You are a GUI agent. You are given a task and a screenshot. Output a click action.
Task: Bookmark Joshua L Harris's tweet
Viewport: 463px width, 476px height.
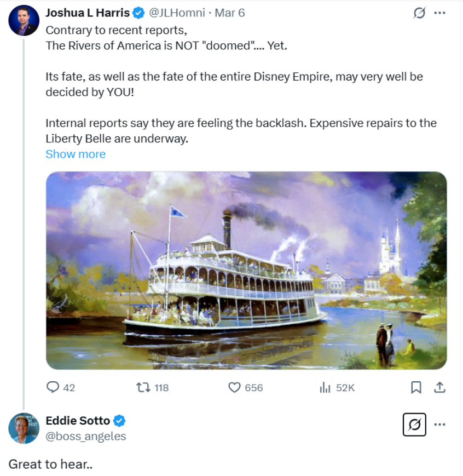point(416,387)
